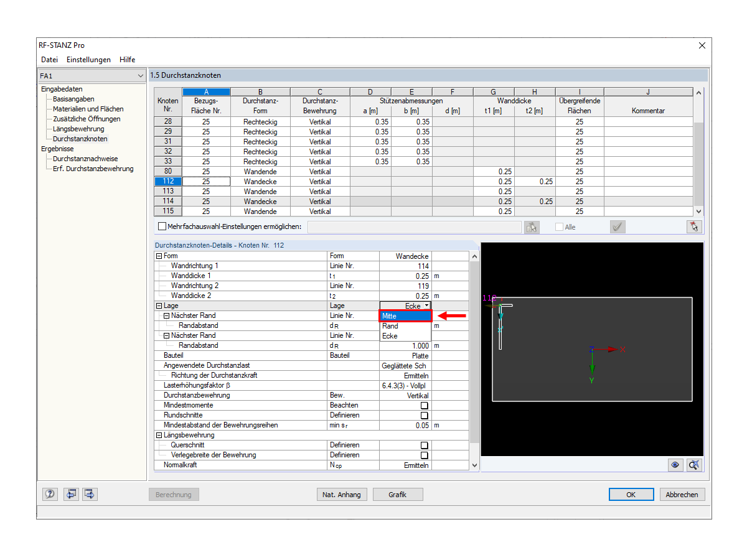The image size is (747, 560).
Task: Select Zusätzliche Öffnungen tree item
Action: (x=87, y=119)
